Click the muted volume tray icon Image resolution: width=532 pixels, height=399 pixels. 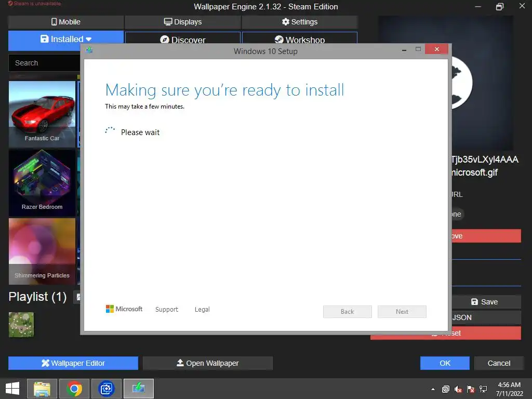pyautogui.click(x=458, y=389)
